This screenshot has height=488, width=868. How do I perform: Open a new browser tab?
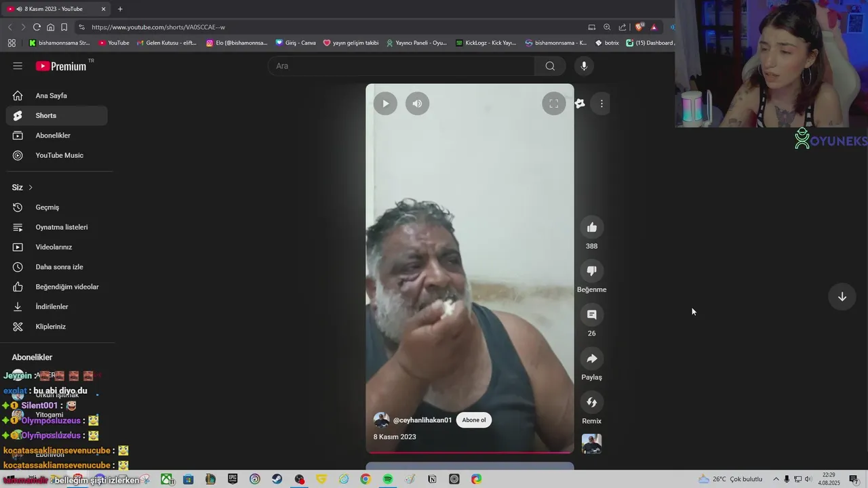point(120,9)
